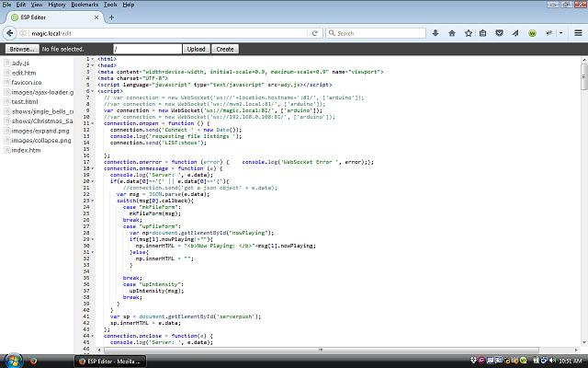Open images/ajax-loader file entry
This screenshot has height=368, width=588.
(42, 92)
